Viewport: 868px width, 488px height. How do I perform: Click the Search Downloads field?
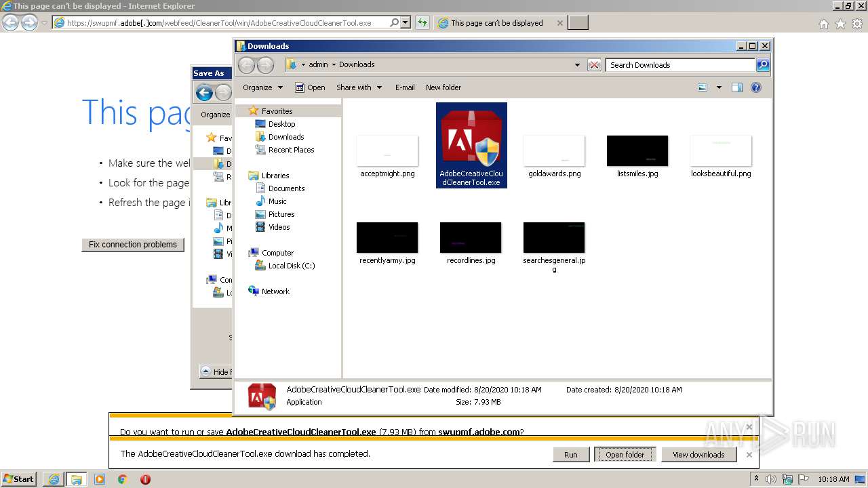(680, 65)
